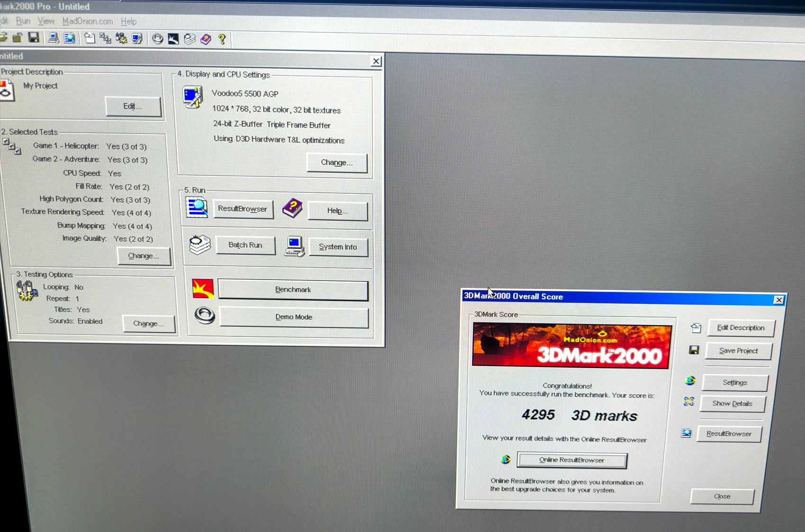Image resolution: width=805 pixels, height=532 pixels.
Task: Click the System Info computer toolbar icon
Action: pyautogui.click(x=54, y=38)
